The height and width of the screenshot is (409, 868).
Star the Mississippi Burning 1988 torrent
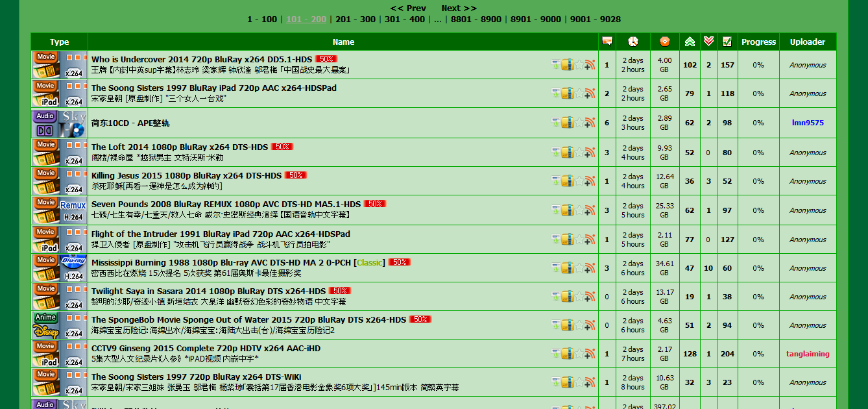pyautogui.click(x=579, y=267)
